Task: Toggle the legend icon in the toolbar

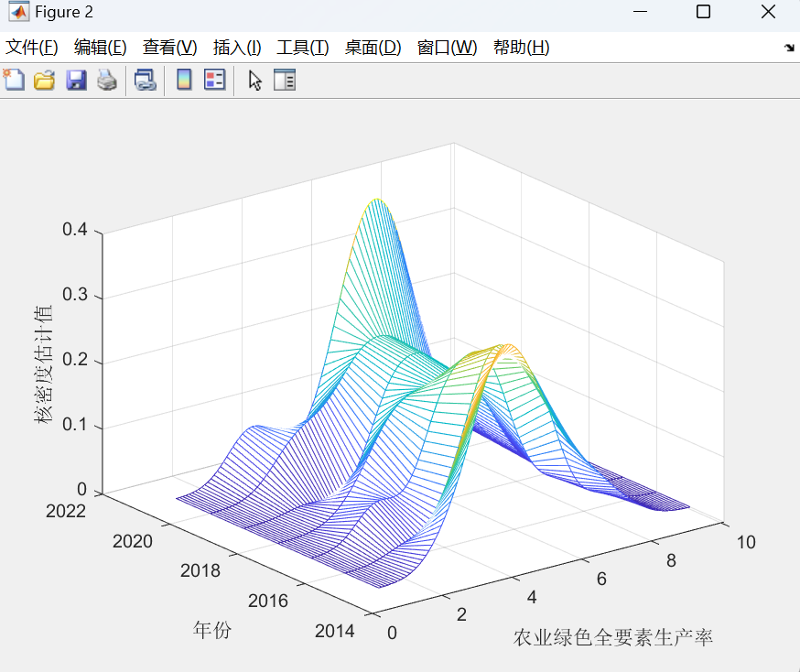Action: click(215, 81)
